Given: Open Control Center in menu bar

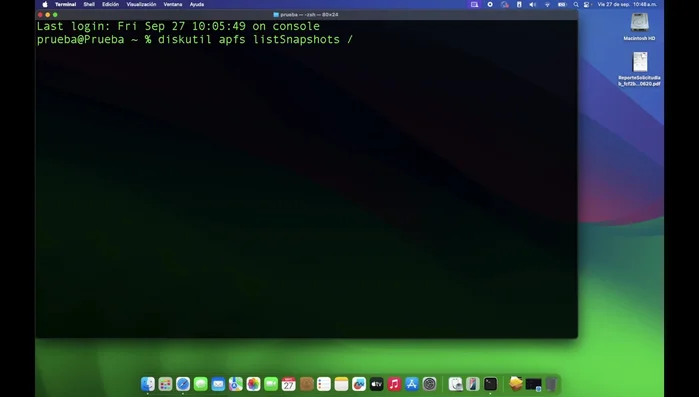Looking at the screenshot, I should [587, 4].
